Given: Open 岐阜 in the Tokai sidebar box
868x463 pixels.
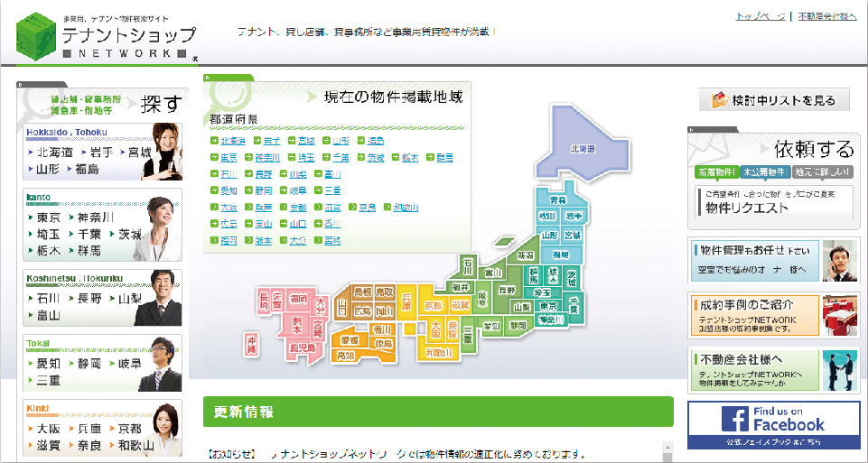Looking at the screenshot, I should pyautogui.click(x=129, y=364).
